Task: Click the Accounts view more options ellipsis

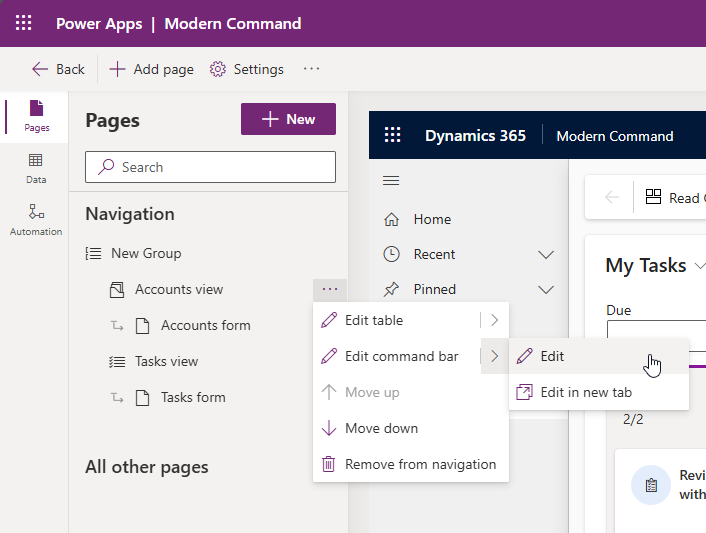Action: [x=330, y=289]
